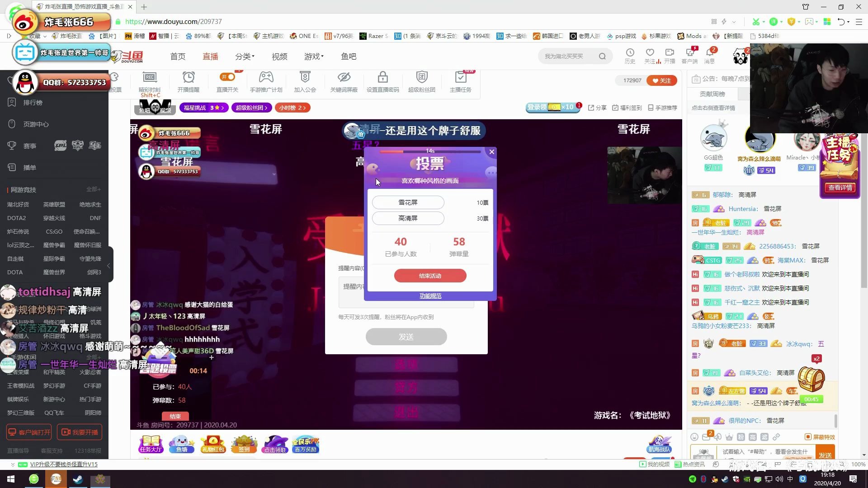
Task: Click 结束活动 end activity button
Action: pyautogui.click(x=430, y=275)
